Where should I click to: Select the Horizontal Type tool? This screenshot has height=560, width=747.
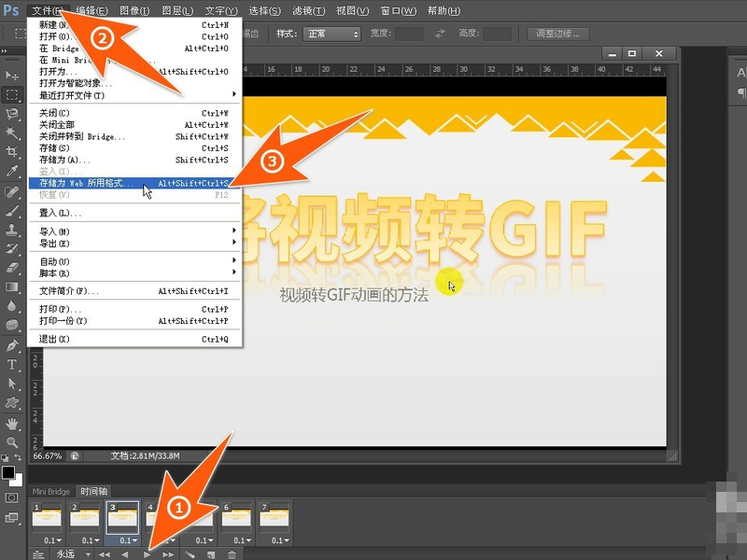[12, 365]
